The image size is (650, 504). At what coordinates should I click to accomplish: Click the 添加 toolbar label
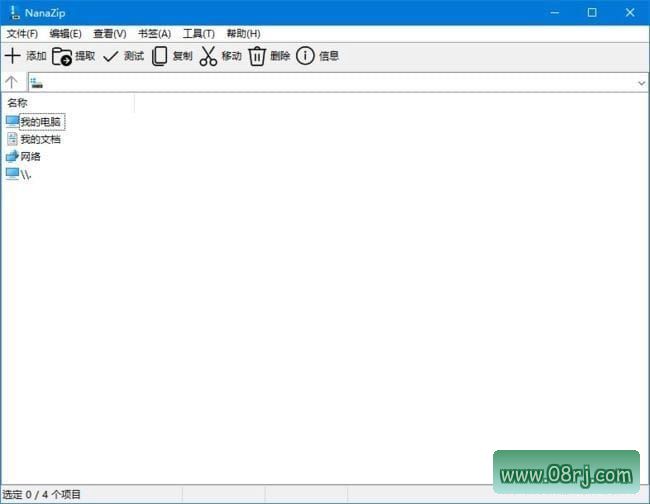click(36, 56)
